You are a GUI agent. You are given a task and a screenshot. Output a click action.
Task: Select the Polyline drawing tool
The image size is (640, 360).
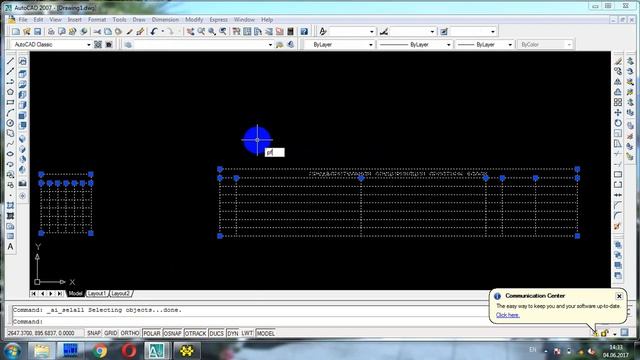[x=10, y=82]
